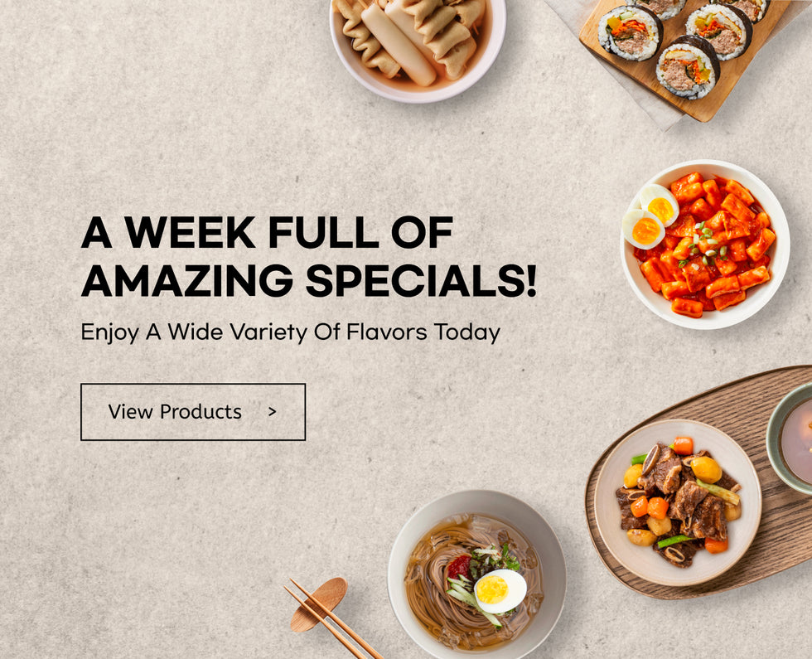Click 'Enjoy A Wide Variety Of Flavors Today' subtitle

click(x=291, y=332)
